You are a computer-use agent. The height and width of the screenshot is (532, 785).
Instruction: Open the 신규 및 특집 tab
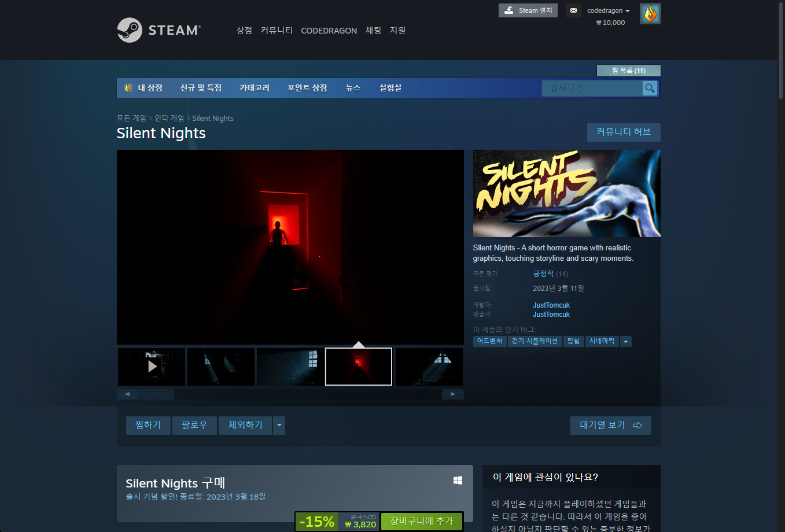point(201,88)
